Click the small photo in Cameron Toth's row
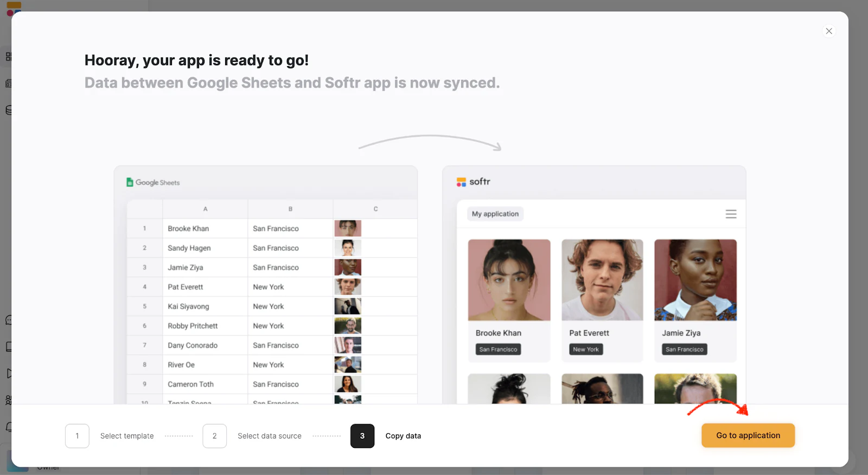Image resolution: width=868 pixels, height=475 pixels. coord(348,384)
